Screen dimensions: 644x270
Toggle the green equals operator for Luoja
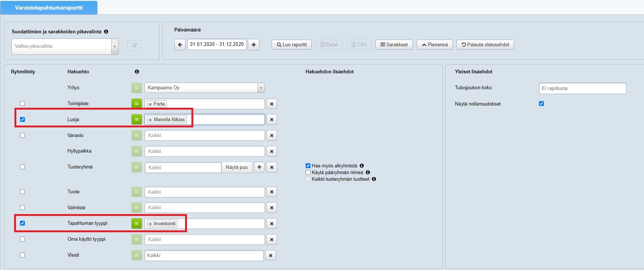coord(137,120)
